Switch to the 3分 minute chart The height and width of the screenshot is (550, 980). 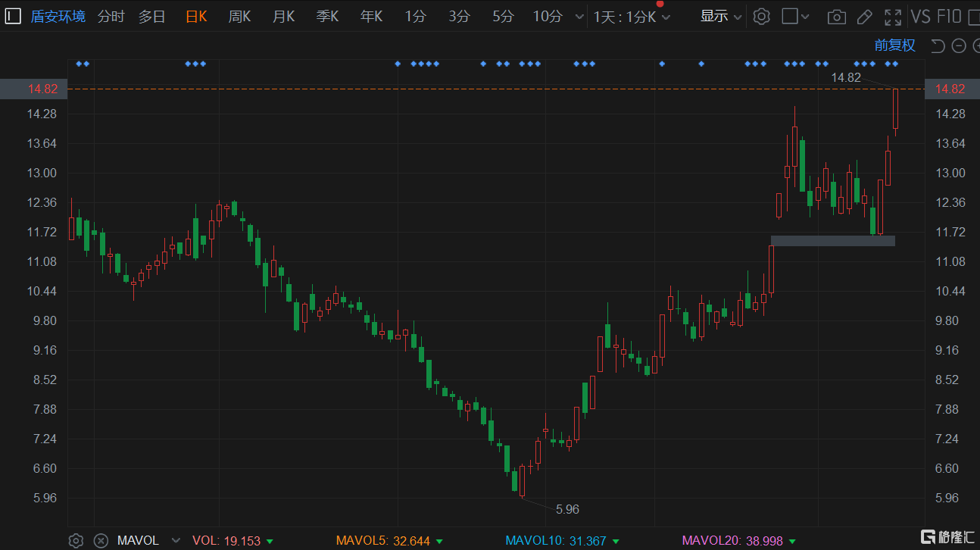(x=459, y=16)
